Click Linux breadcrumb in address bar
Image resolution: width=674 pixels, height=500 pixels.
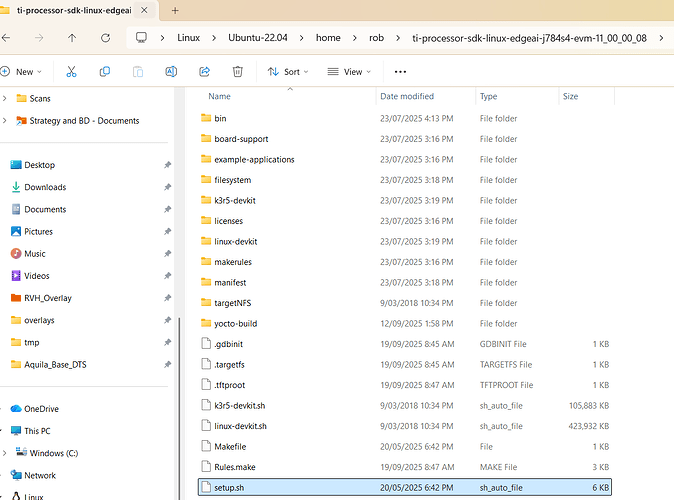click(188, 38)
